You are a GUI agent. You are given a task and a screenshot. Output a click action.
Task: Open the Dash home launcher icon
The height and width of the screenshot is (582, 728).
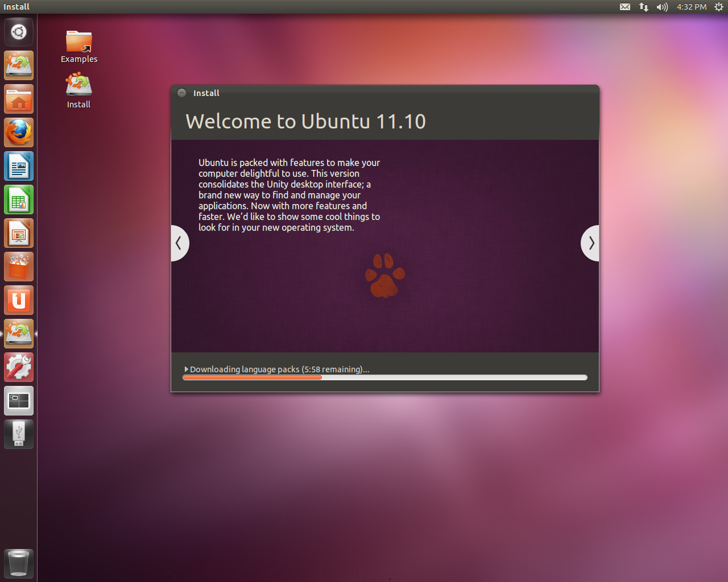point(19,32)
